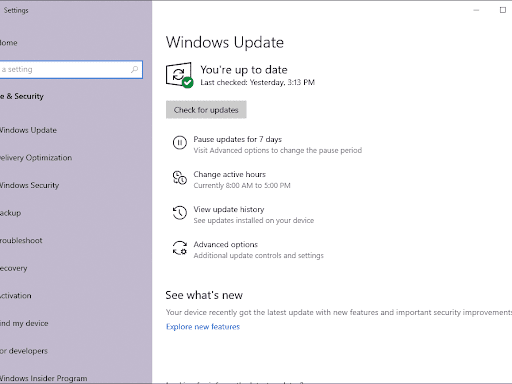Screen dimensions: 512x384
Task: Select Recovery in the sidebar
Action: coord(13,268)
